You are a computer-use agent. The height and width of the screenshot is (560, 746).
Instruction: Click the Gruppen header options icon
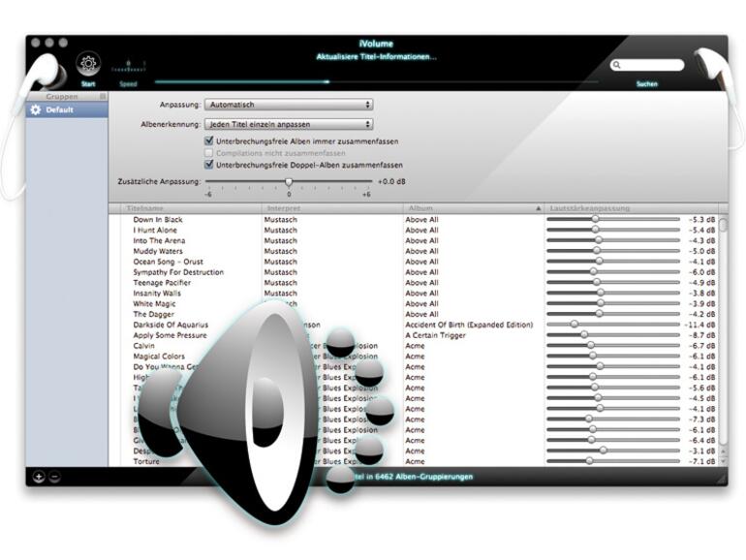click(x=103, y=96)
